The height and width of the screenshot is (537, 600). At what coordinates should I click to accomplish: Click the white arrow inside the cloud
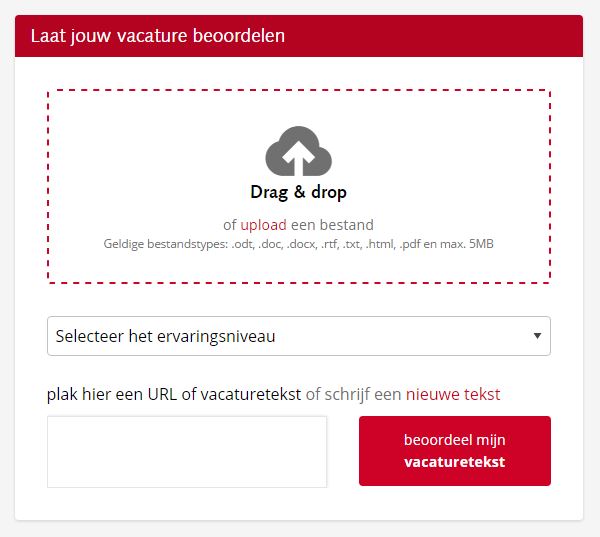pyautogui.click(x=298, y=156)
